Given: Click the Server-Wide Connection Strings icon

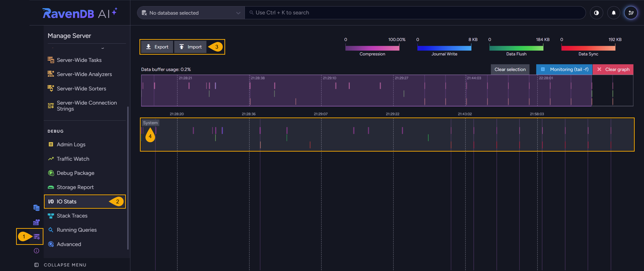Looking at the screenshot, I should pos(51,106).
